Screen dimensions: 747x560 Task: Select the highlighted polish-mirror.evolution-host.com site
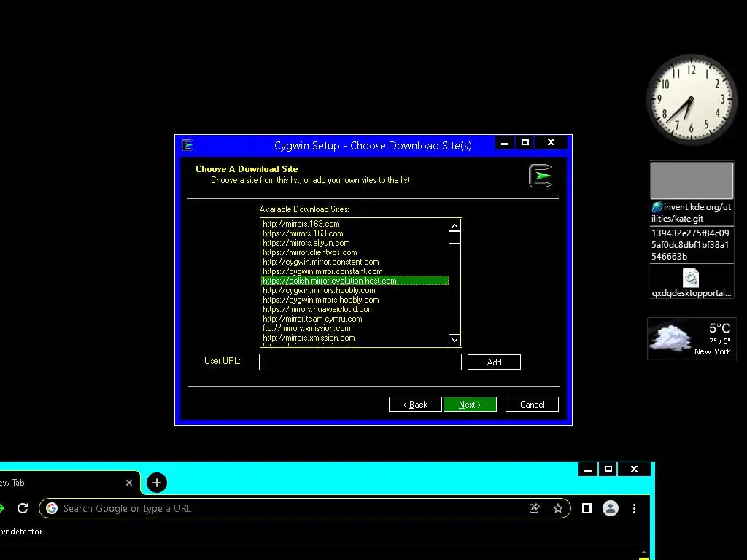[x=355, y=281]
